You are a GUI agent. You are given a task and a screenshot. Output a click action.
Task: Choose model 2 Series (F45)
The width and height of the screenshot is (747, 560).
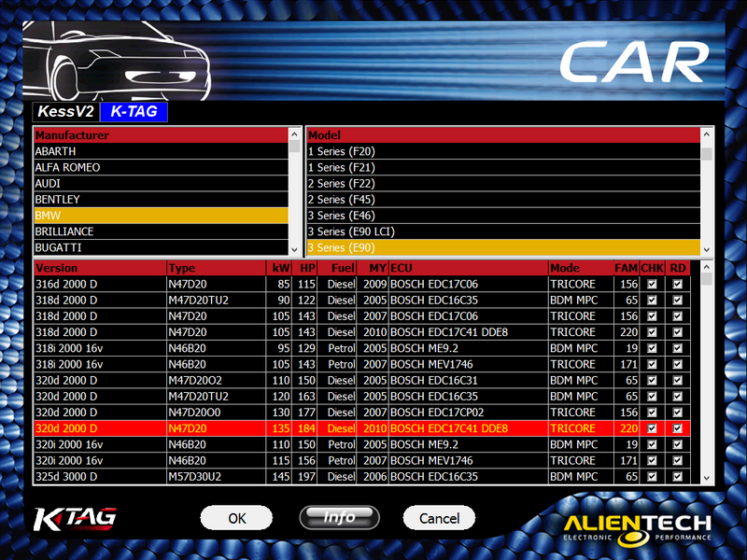tap(503, 199)
